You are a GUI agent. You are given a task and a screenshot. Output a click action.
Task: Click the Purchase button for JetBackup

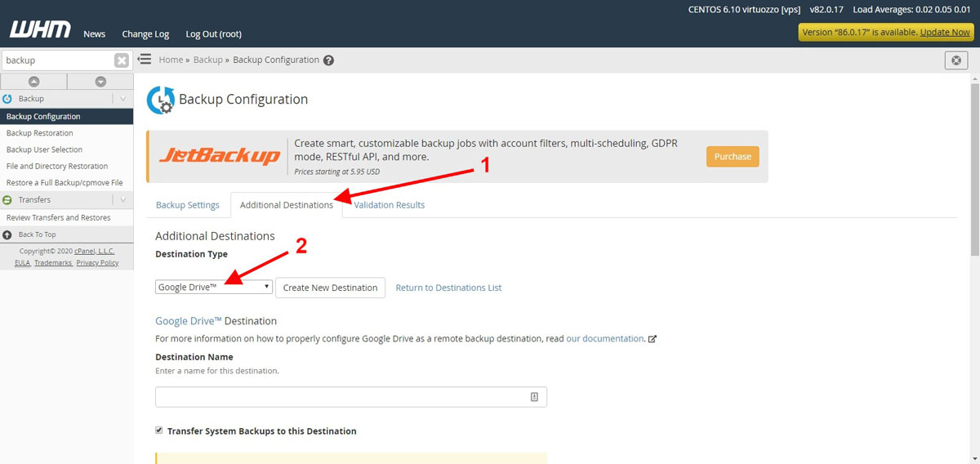(733, 157)
